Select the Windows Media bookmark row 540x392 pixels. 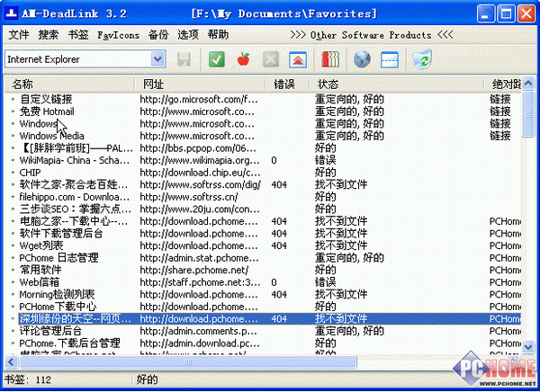263,136
